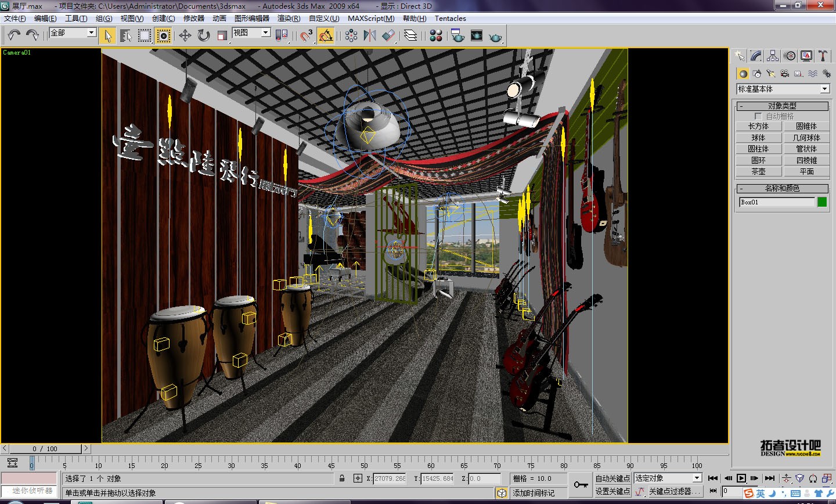Switch to the Modify panel tab
The image size is (836, 504).
(x=756, y=56)
